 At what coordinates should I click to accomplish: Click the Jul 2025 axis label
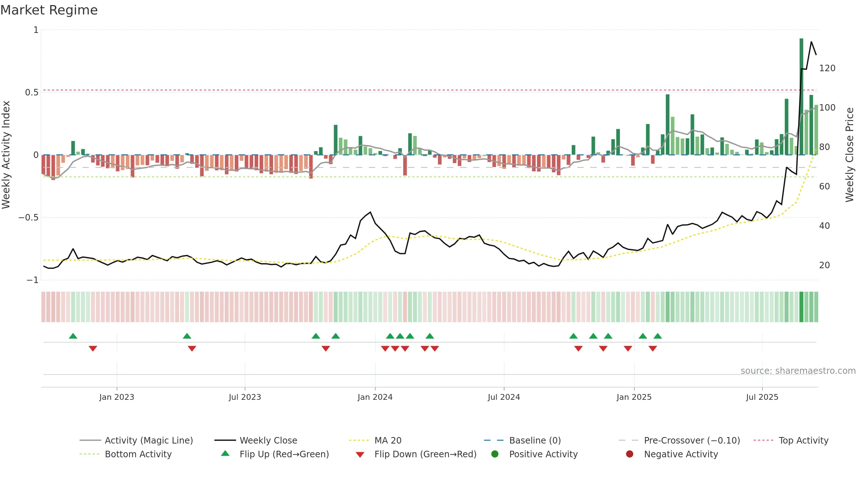tap(762, 397)
